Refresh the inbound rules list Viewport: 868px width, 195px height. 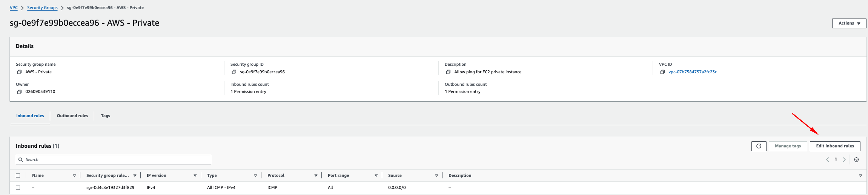pyautogui.click(x=759, y=146)
